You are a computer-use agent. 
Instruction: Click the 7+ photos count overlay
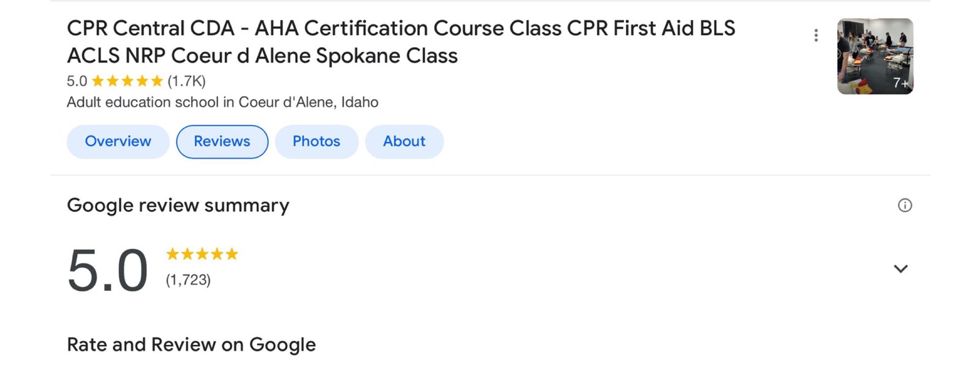pos(900,83)
